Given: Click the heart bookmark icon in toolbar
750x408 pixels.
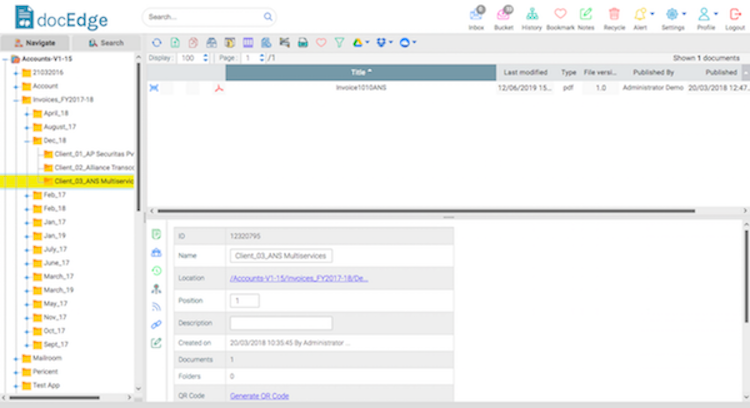Looking at the screenshot, I should [x=321, y=43].
